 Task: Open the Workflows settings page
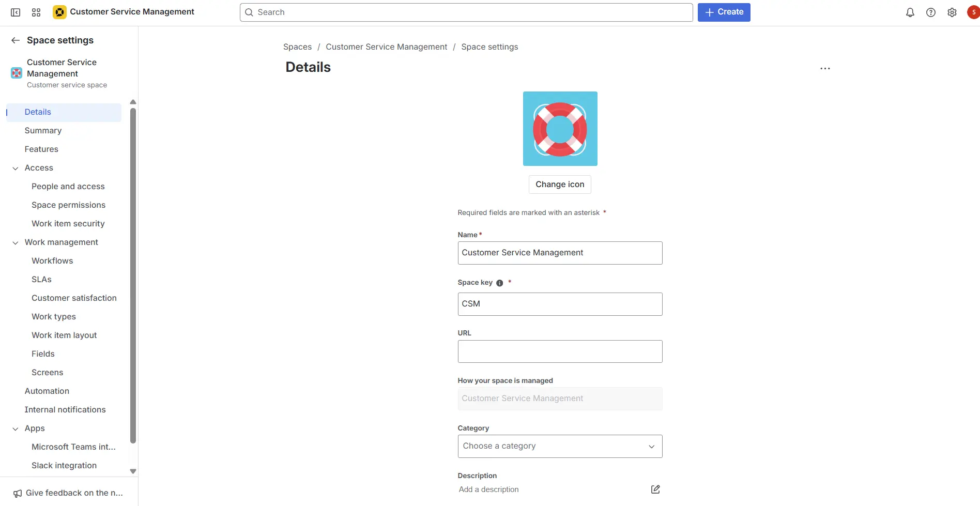click(x=52, y=261)
